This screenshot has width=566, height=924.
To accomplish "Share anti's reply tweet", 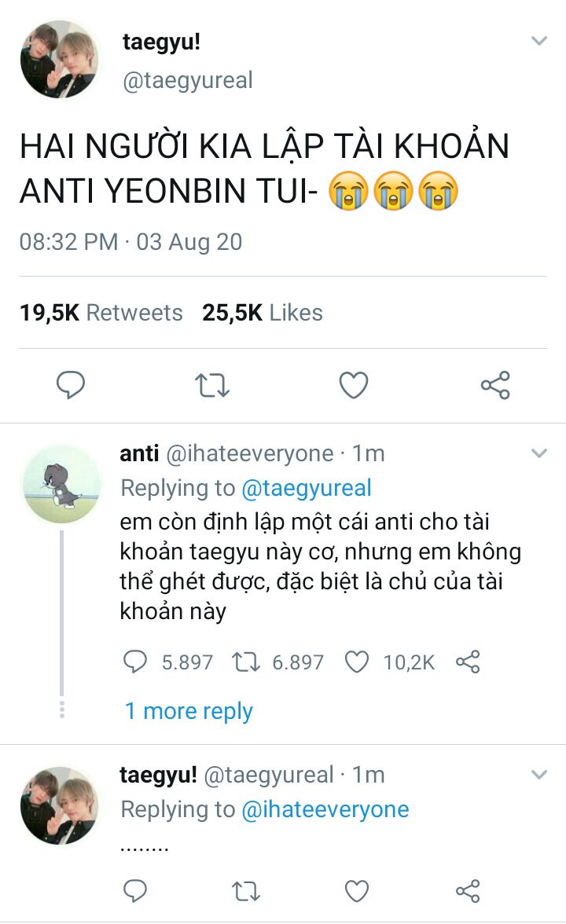I will pos(468,662).
